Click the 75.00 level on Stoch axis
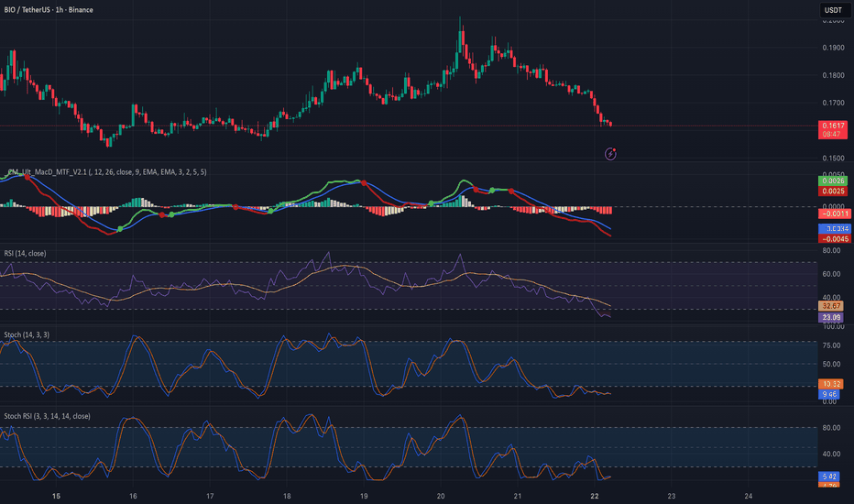The height and width of the screenshot is (504, 854). (831, 345)
